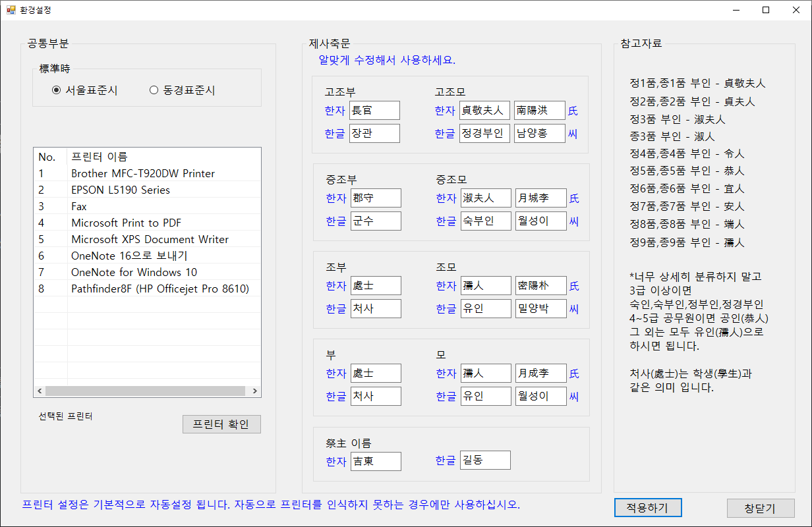Viewport: 812px width, 527px height.
Task: Click the 프린터 확인 button
Action: point(221,424)
